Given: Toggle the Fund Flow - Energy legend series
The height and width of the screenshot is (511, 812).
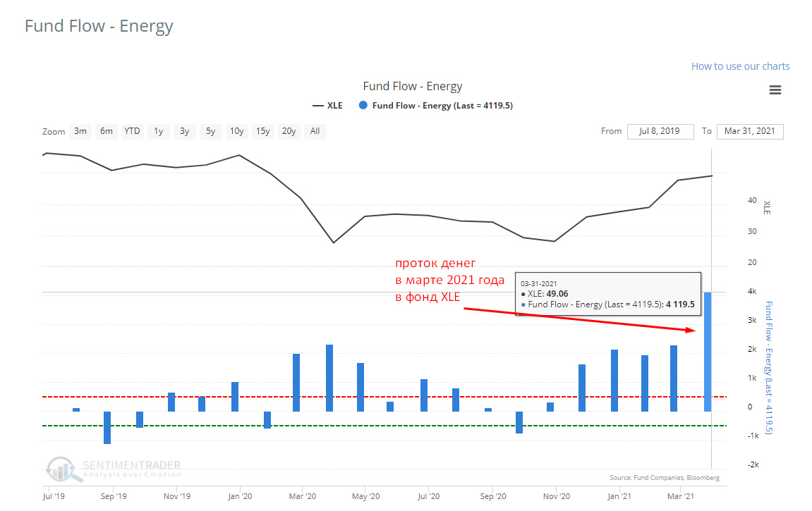Looking at the screenshot, I should tap(436, 106).
